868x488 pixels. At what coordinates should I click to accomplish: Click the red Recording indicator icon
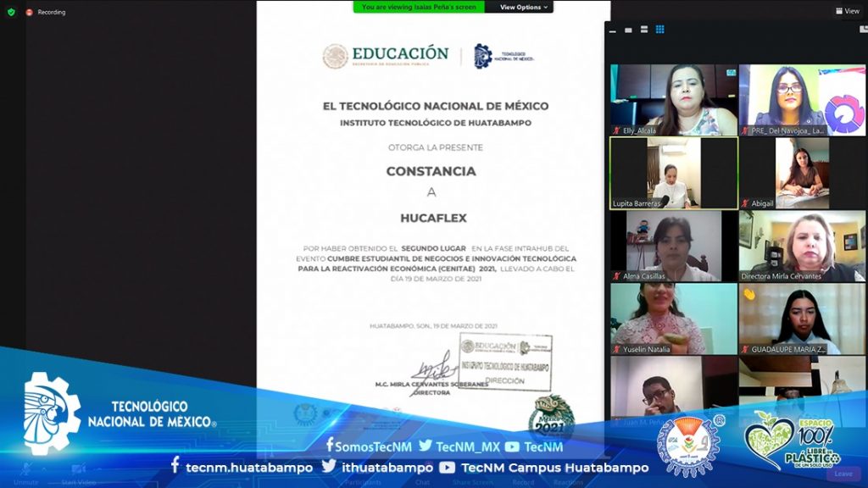(x=30, y=12)
